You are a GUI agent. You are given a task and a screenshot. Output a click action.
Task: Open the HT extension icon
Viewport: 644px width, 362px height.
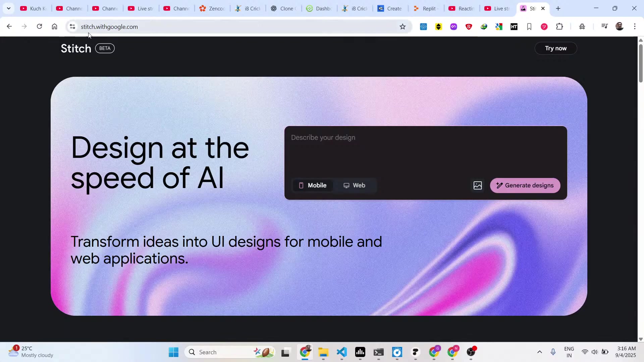[514, 26]
